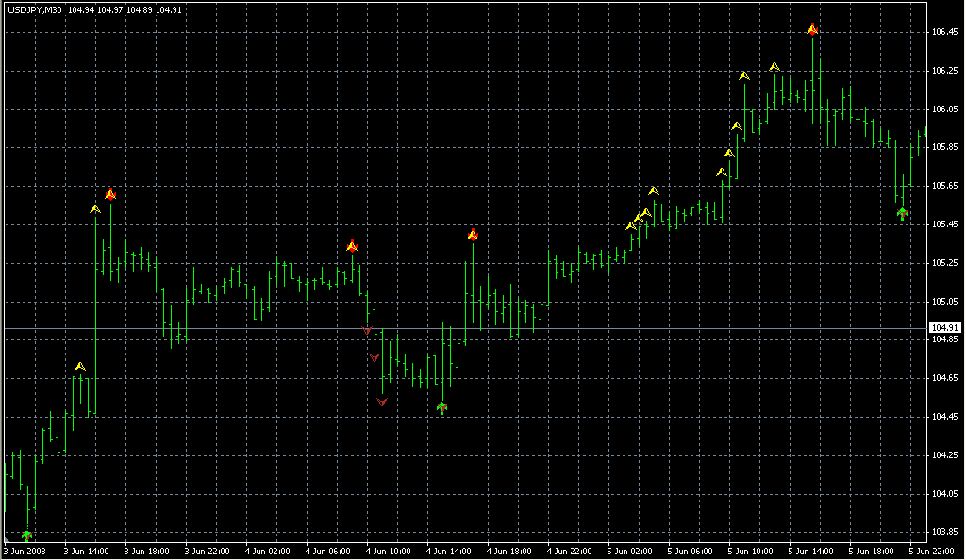The height and width of the screenshot is (560, 966).
Task: Click the green buy arrow at the 103.85 low
Action: click(26, 535)
